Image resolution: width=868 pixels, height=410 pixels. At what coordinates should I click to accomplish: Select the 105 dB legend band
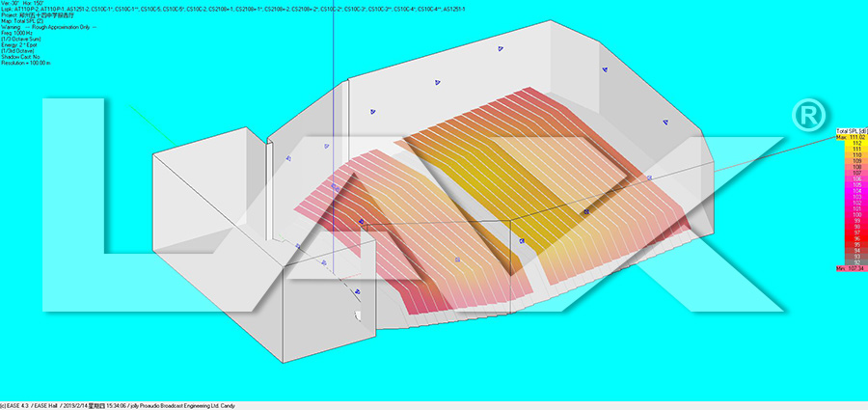click(x=855, y=184)
